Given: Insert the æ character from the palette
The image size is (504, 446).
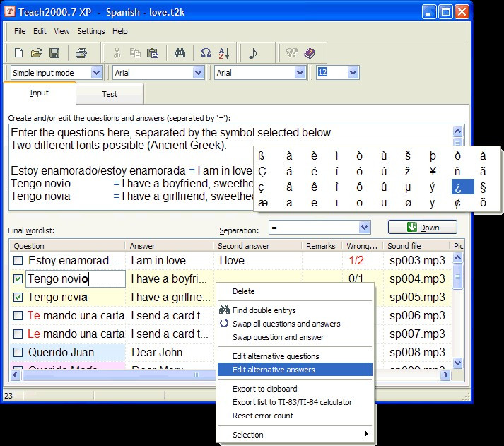Looking at the screenshot, I should [x=263, y=202].
